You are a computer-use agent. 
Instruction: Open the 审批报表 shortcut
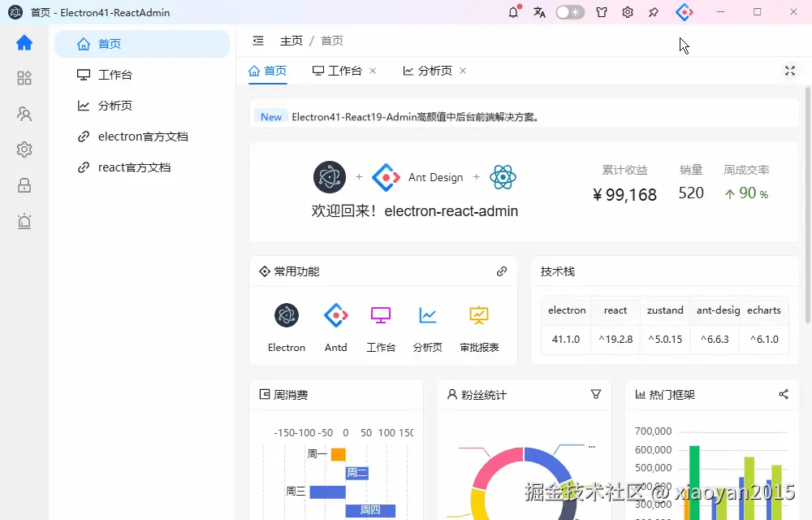479,328
